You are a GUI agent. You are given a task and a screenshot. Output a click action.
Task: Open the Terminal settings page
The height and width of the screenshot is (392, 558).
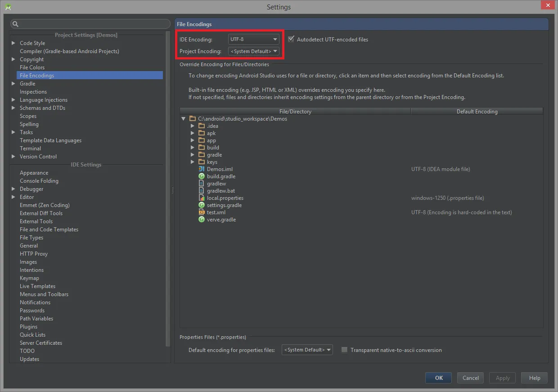(x=31, y=149)
